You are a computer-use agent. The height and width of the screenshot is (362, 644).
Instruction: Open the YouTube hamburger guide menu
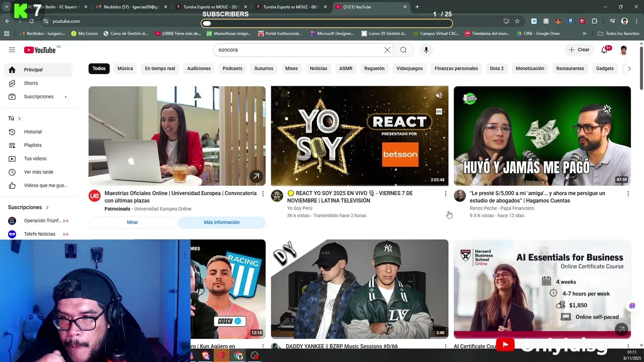pos(12,50)
